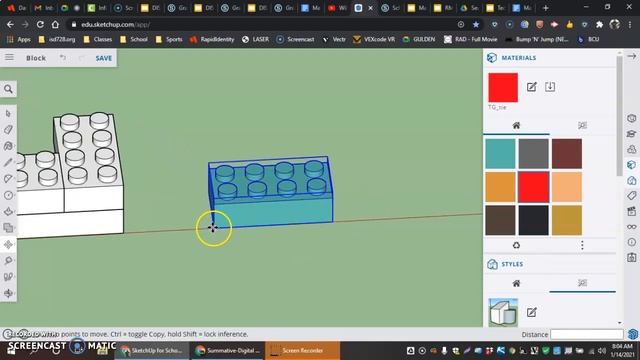This screenshot has width=640, height=360.
Task: Open materials three-dot options menu
Action: (x=582, y=245)
